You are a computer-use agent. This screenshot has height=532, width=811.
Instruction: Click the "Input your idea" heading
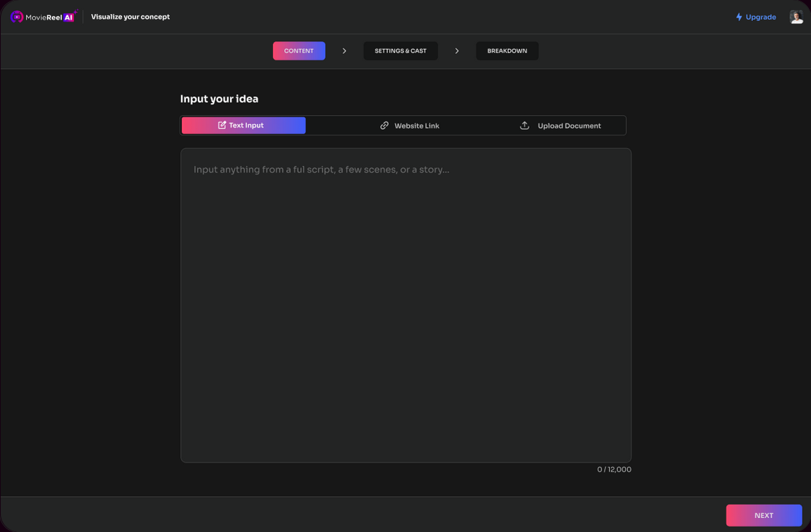point(219,99)
